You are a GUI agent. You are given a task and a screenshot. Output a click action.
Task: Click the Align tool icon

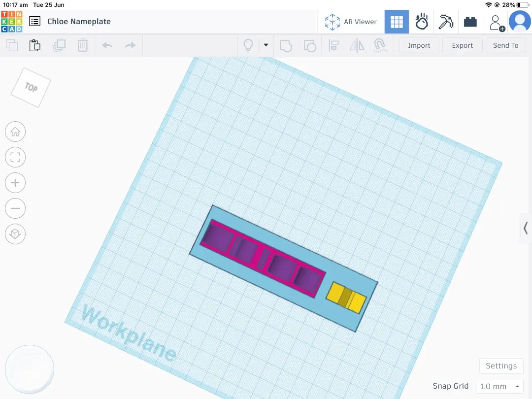334,45
